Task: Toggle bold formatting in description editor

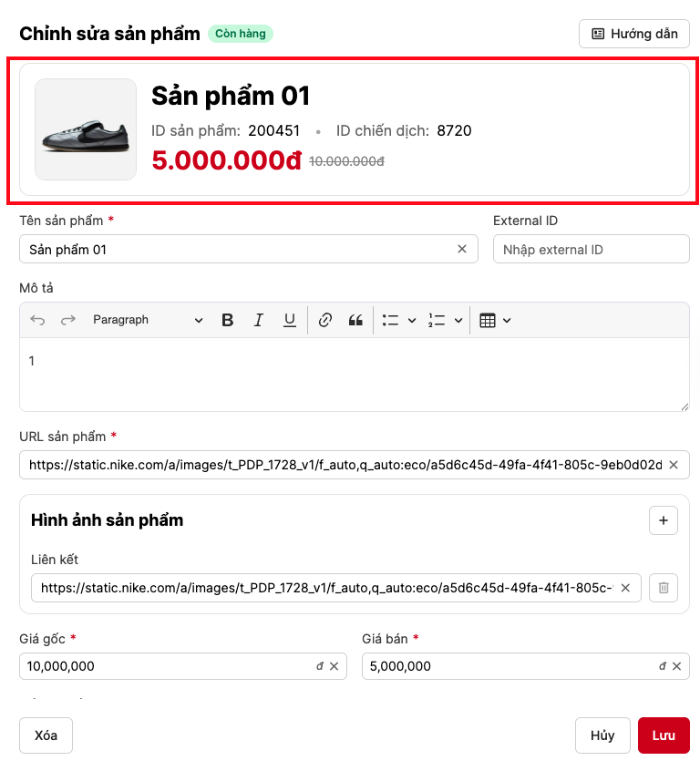Action: pos(228,320)
